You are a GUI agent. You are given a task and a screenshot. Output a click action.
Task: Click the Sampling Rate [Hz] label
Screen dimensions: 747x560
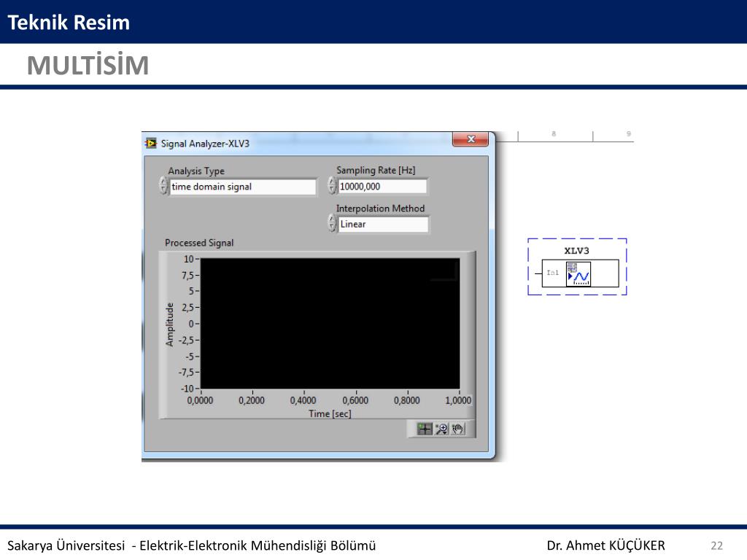point(376,170)
